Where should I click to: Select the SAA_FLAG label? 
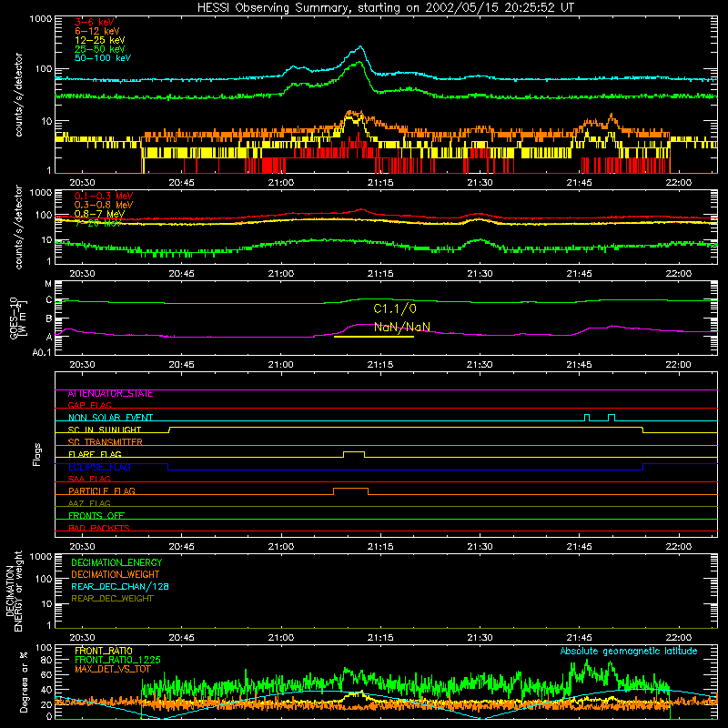point(89,479)
